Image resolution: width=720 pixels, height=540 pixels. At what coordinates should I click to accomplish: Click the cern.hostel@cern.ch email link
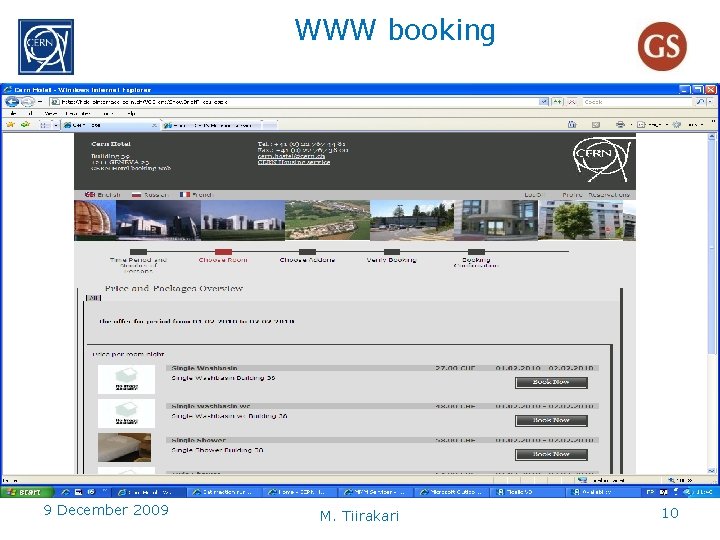click(x=291, y=156)
